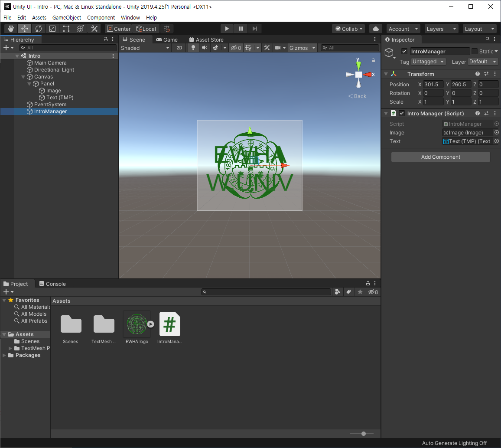This screenshot has height=448, width=501.
Task: Select Main Camera in Hierarchy
Action: click(x=50, y=63)
